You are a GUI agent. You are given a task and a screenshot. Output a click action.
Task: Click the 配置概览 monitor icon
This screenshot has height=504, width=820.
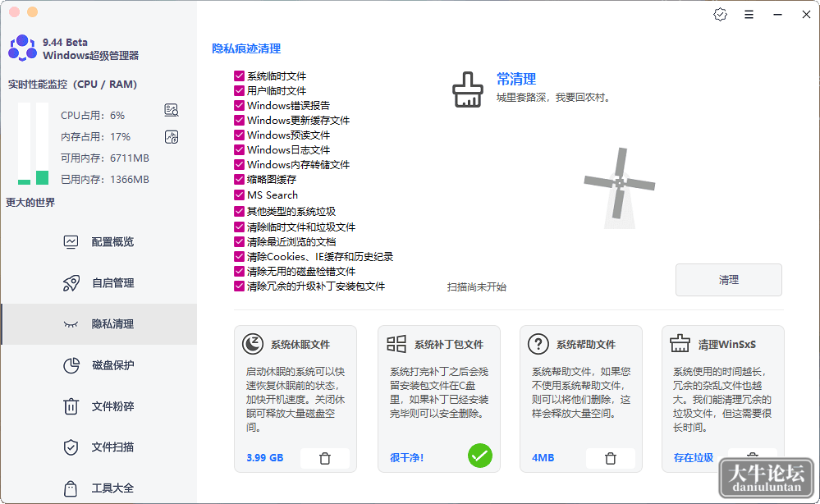click(x=71, y=242)
